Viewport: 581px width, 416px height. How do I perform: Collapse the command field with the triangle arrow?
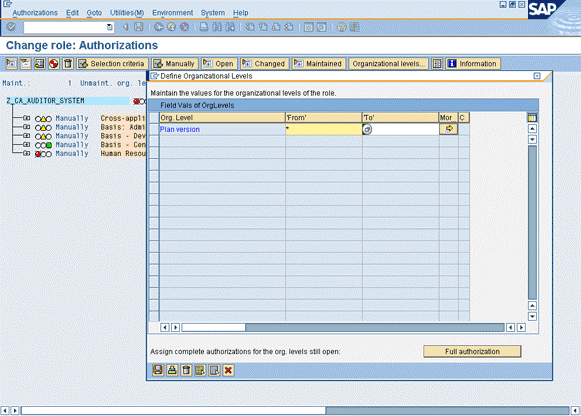tap(125, 27)
